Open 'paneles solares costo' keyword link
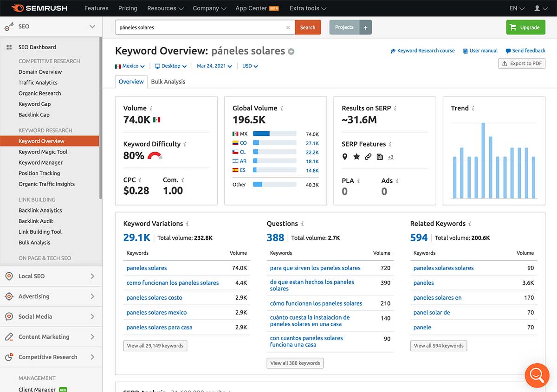Viewport: 557px width, 392px height. pos(154,298)
